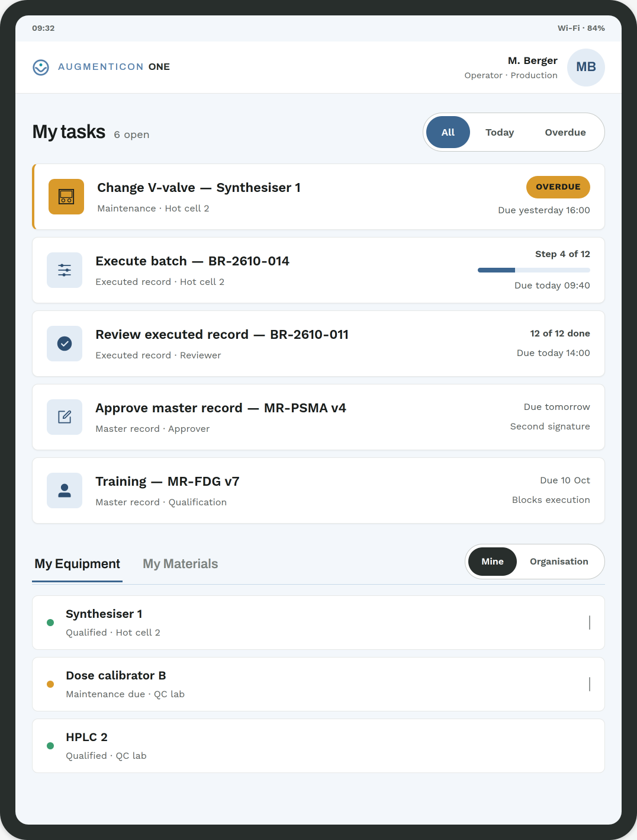
Task: Click the '6 open' task count
Action: pyautogui.click(x=131, y=135)
